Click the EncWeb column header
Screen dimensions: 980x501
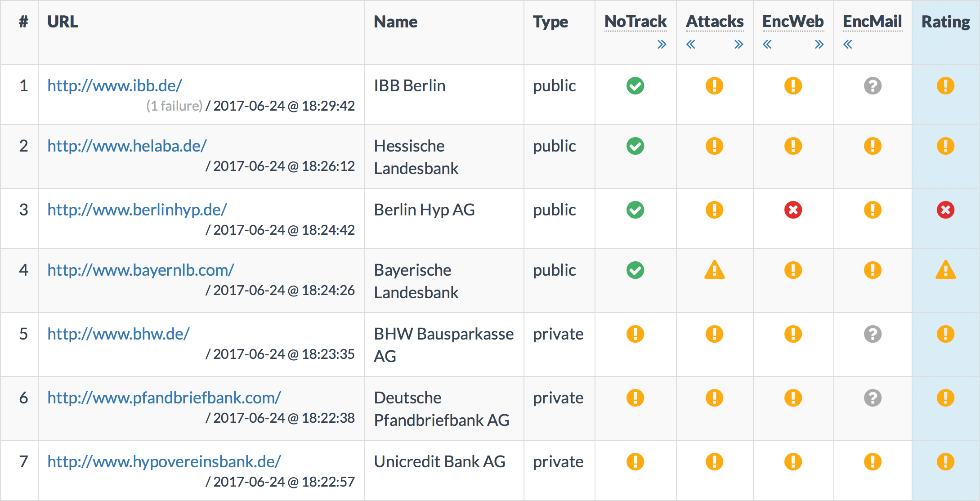[793, 22]
